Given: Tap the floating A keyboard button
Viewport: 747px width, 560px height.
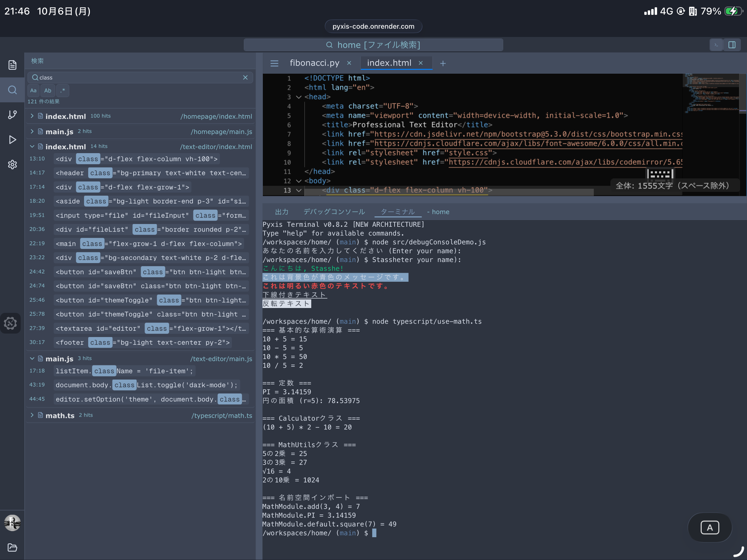Looking at the screenshot, I should pos(710,527).
